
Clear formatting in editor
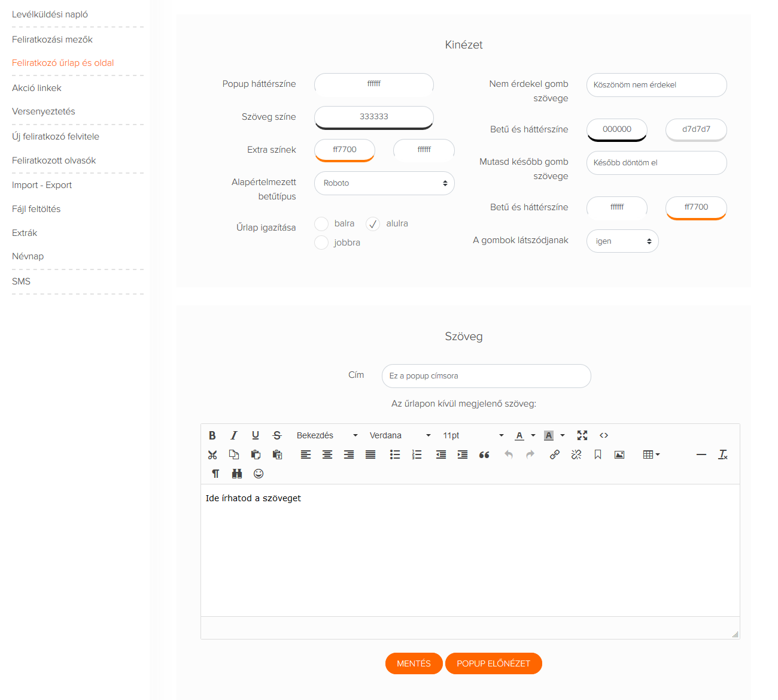point(723,454)
